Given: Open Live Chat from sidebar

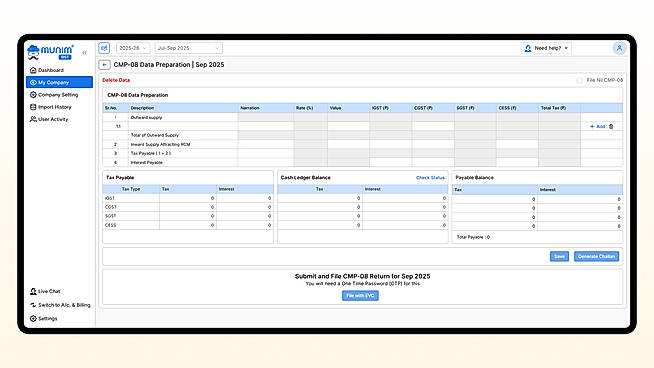Looking at the screenshot, I should pyautogui.click(x=49, y=291).
